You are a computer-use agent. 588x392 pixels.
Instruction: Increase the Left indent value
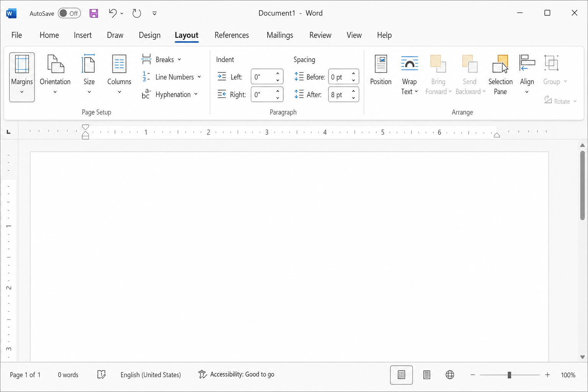pyautogui.click(x=278, y=73)
